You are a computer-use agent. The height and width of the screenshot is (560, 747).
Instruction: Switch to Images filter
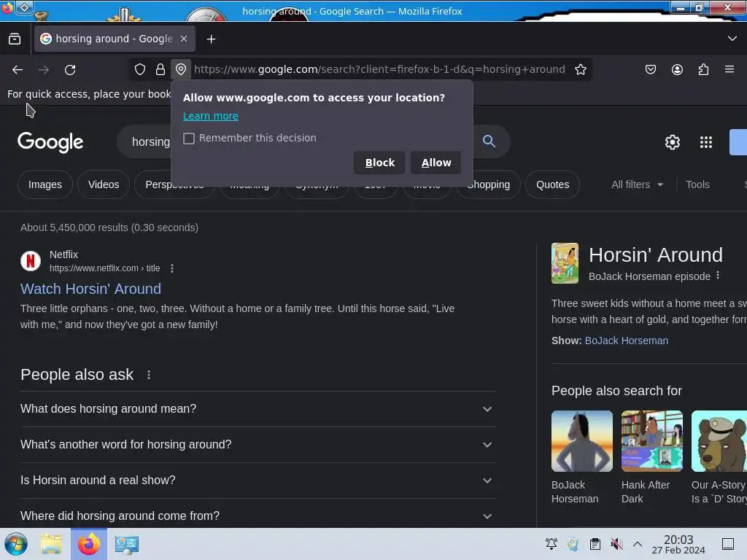pyautogui.click(x=44, y=184)
